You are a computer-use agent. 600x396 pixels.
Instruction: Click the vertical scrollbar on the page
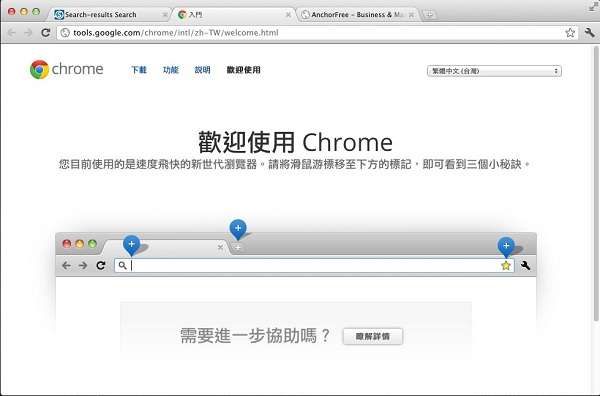(x=596, y=184)
